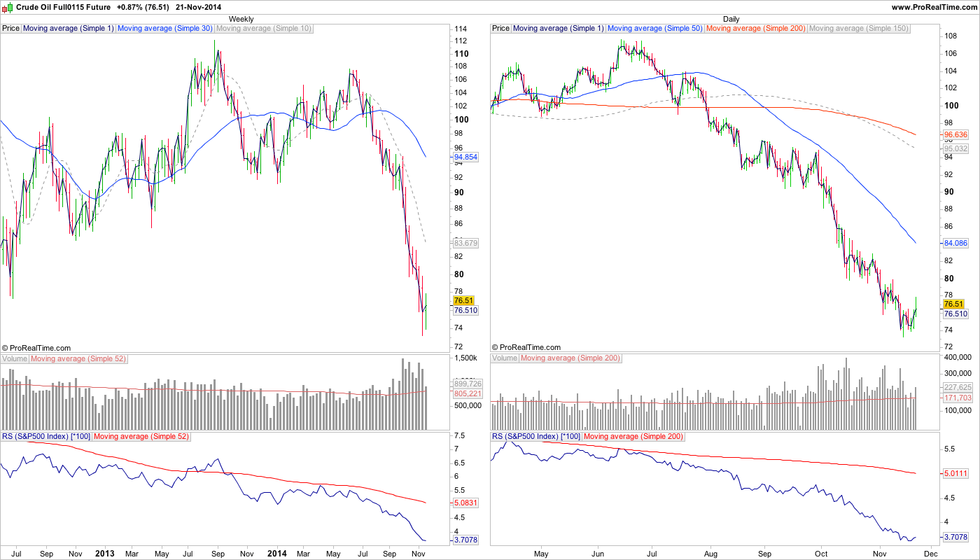
Task: Select Moving average (Simple 10) legend label
Action: [264, 29]
